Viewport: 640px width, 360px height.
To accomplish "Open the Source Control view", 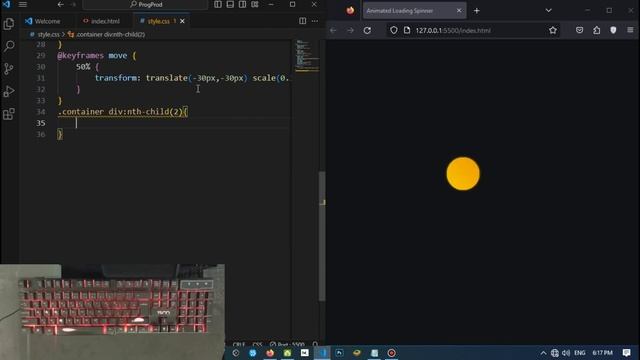I will [9, 69].
